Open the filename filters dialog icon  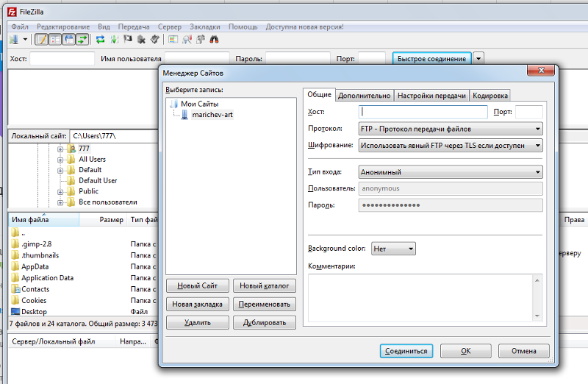click(x=173, y=40)
